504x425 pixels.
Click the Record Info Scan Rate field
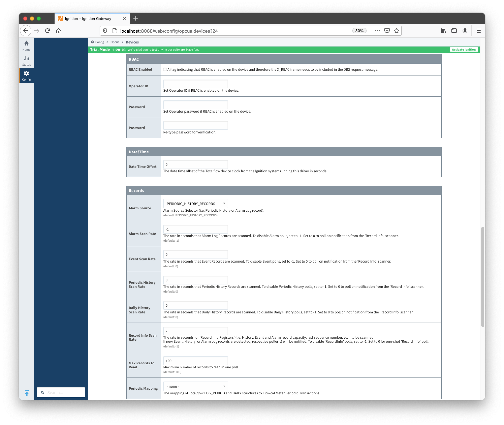click(x=196, y=331)
